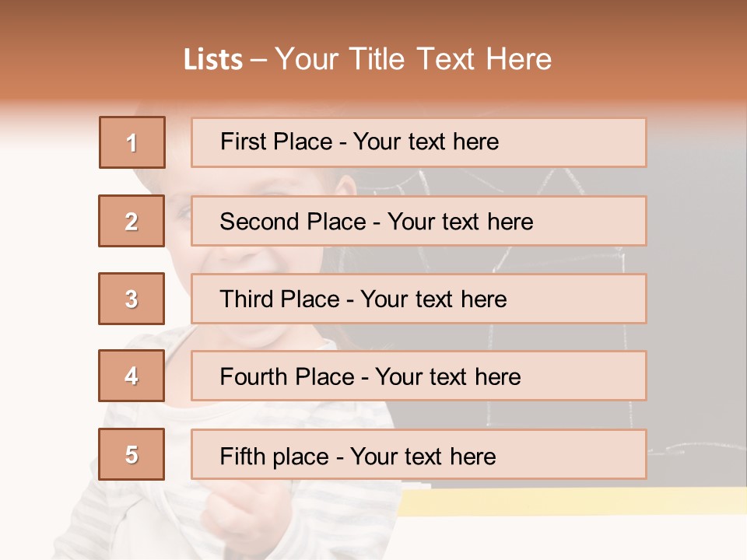Click the number 5 list box

pyautogui.click(x=132, y=454)
